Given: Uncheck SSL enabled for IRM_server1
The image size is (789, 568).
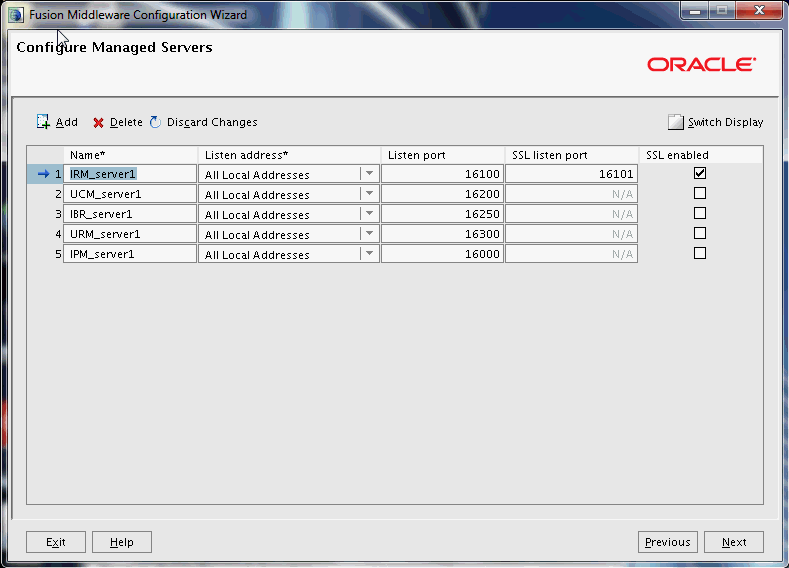Looking at the screenshot, I should [x=699, y=173].
